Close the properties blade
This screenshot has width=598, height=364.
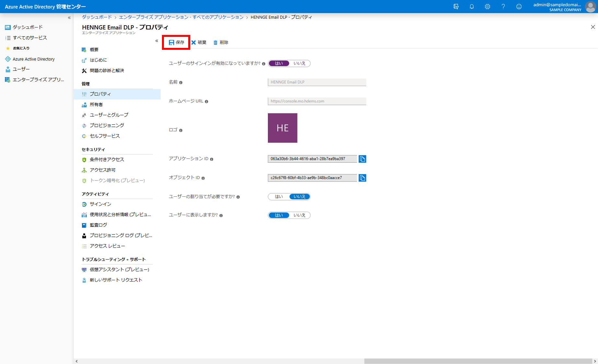tap(593, 27)
